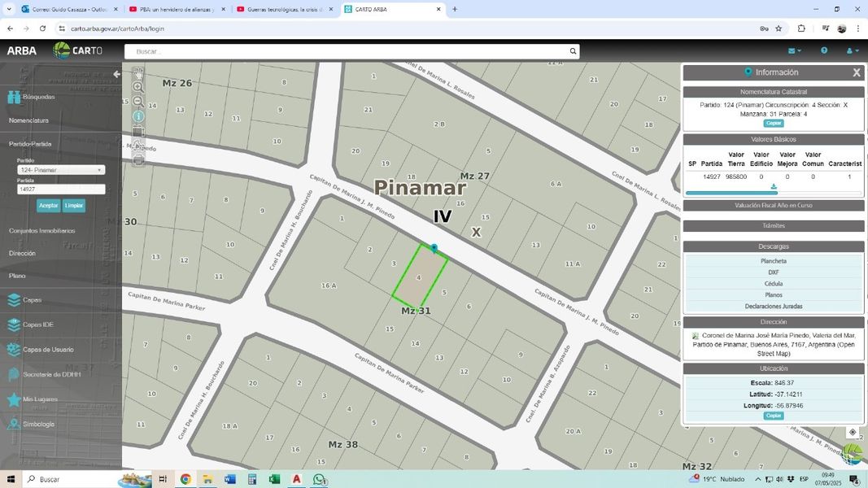This screenshot has width=868, height=488.
Task: Select the pan hand map tool
Action: point(138,72)
